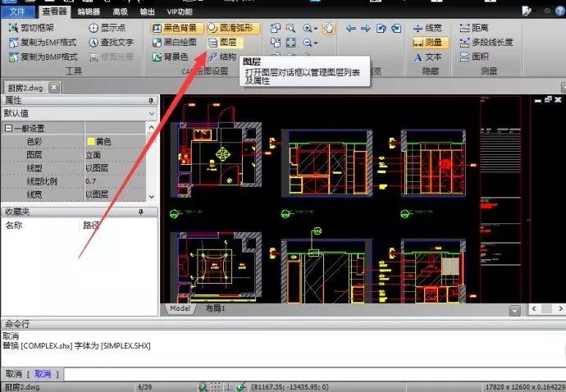Open the zoom-in magnifier dropdown
Viewport: 566px width, 392px height.
click(315, 28)
